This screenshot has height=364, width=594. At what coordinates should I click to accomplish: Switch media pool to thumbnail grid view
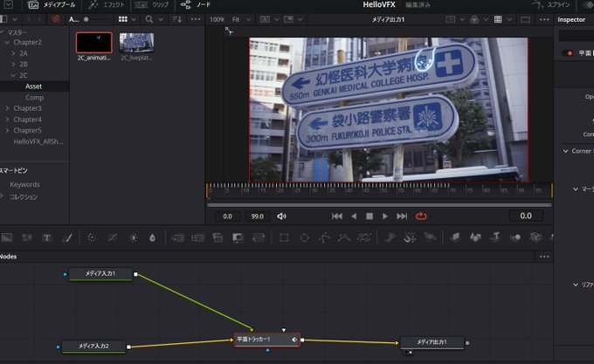click(x=123, y=19)
